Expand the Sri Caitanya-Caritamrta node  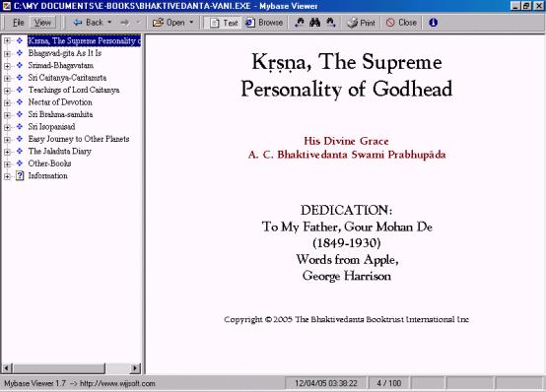pos(7,78)
